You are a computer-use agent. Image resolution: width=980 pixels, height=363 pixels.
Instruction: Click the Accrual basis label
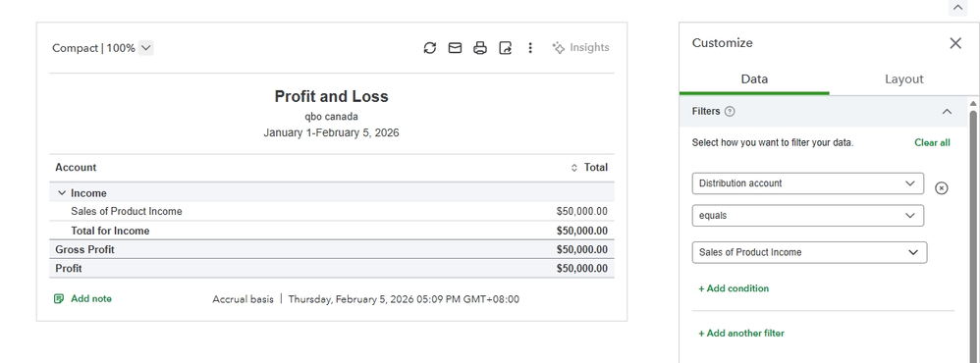point(244,299)
